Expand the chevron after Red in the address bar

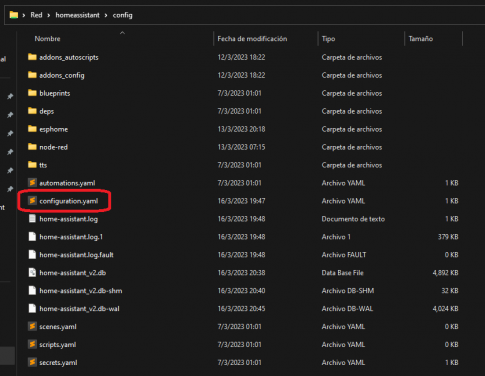pyautogui.click(x=48, y=15)
